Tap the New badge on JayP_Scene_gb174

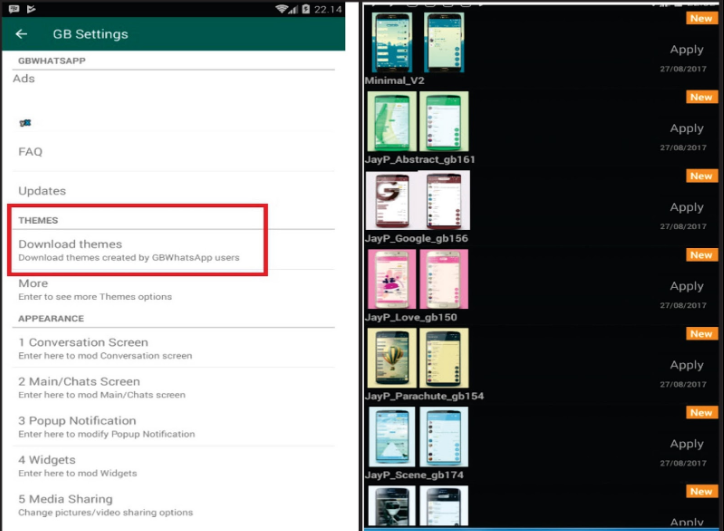701,413
